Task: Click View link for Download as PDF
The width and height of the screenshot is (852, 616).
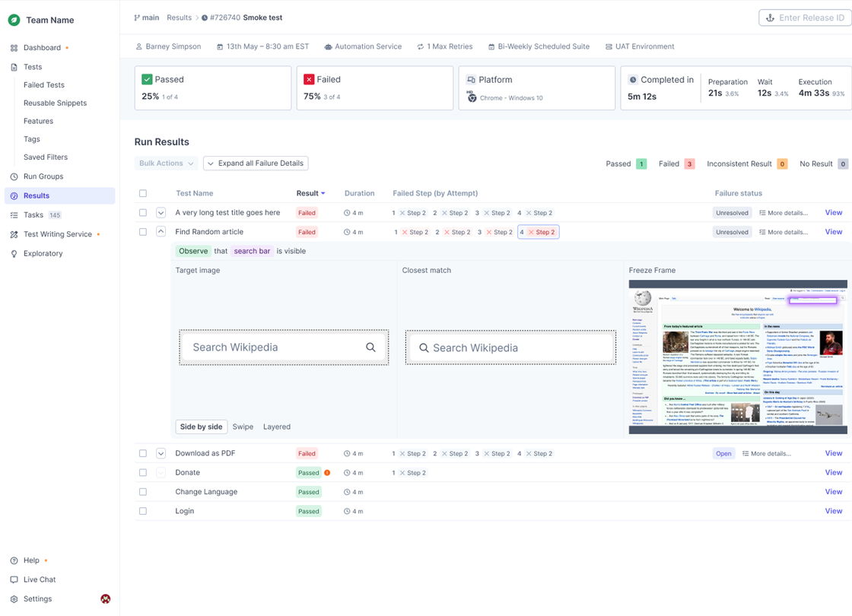Action: (833, 453)
